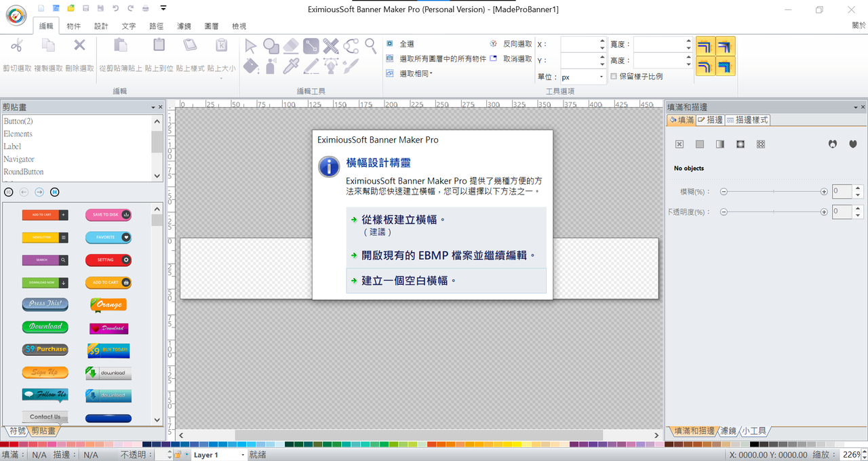Set no fill with the X icon
Viewport: 868px width, 461px height.
[x=679, y=144]
